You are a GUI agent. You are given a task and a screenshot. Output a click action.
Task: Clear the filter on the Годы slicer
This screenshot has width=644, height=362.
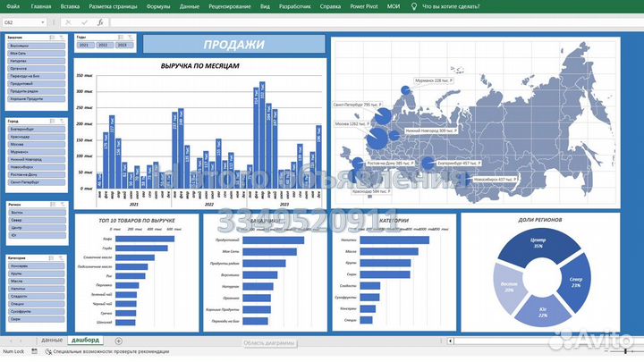(131, 38)
